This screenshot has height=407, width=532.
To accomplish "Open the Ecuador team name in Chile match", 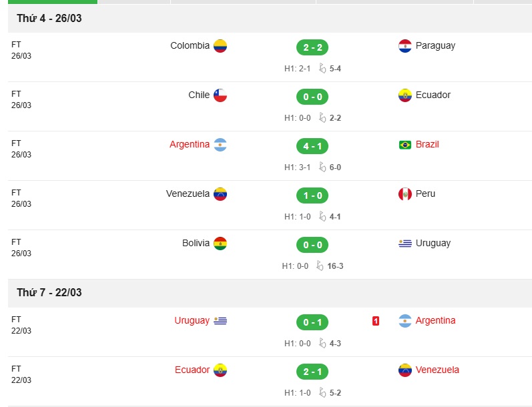I will pos(433,95).
